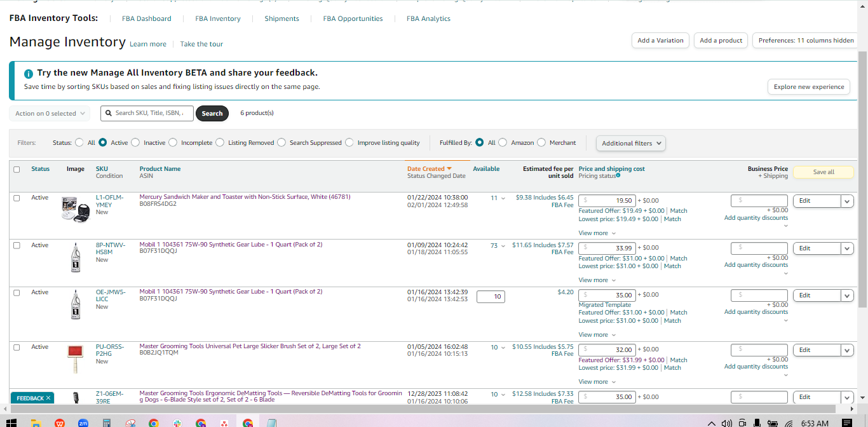Viewport: 868px width, 427px height.
Task: Click the red slicker brush product thumbnail
Action: coord(76,358)
